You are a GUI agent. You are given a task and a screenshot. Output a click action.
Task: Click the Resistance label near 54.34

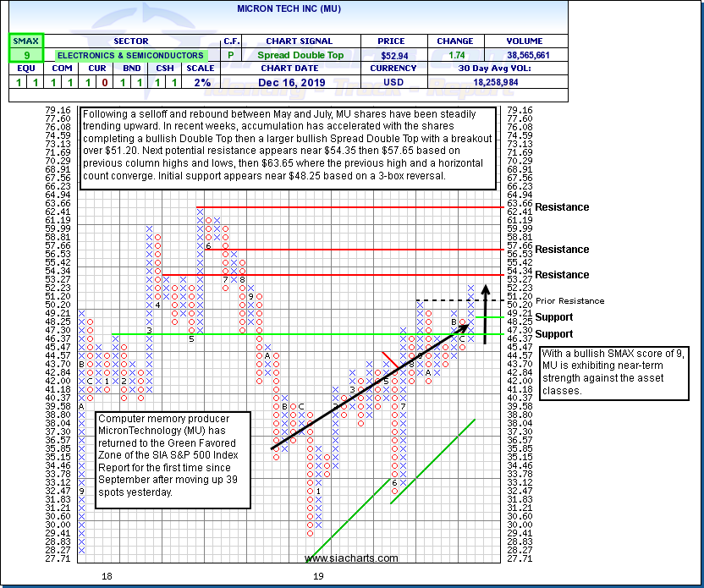(x=562, y=275)
